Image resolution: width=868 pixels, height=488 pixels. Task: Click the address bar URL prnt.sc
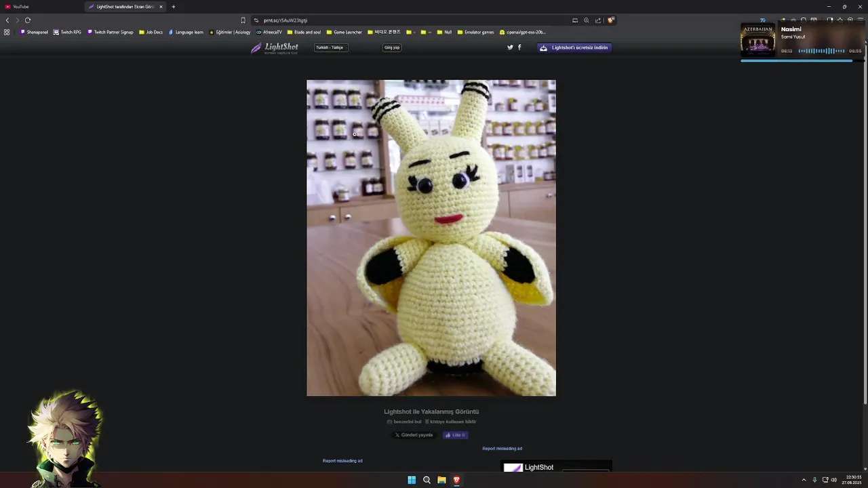(x=285, y=20)
